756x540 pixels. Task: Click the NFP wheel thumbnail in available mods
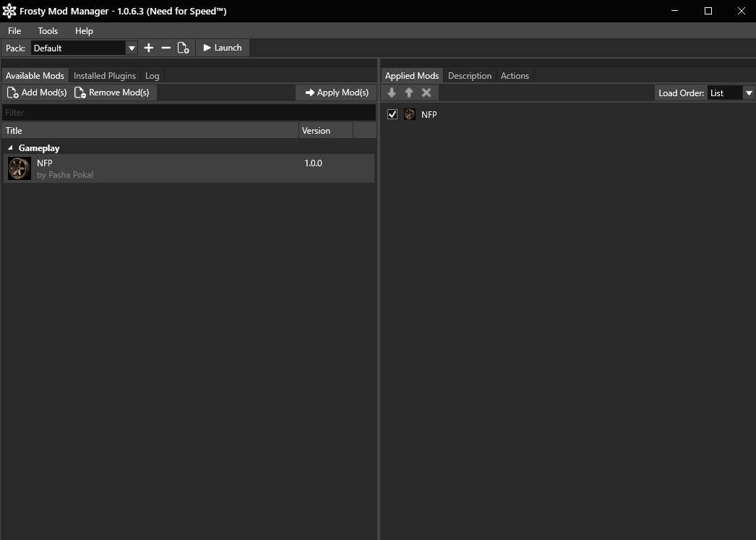(20, 168)
